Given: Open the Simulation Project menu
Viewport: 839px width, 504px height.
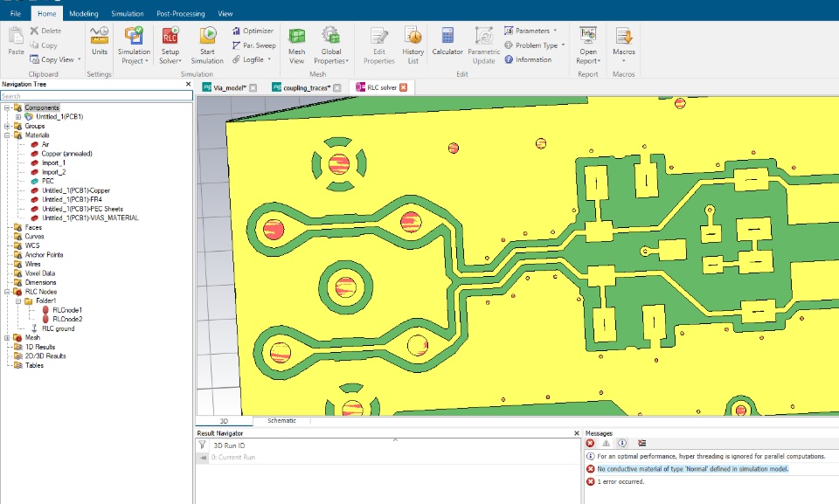Looking at the screenshot, I should click(x=134, y=45).
